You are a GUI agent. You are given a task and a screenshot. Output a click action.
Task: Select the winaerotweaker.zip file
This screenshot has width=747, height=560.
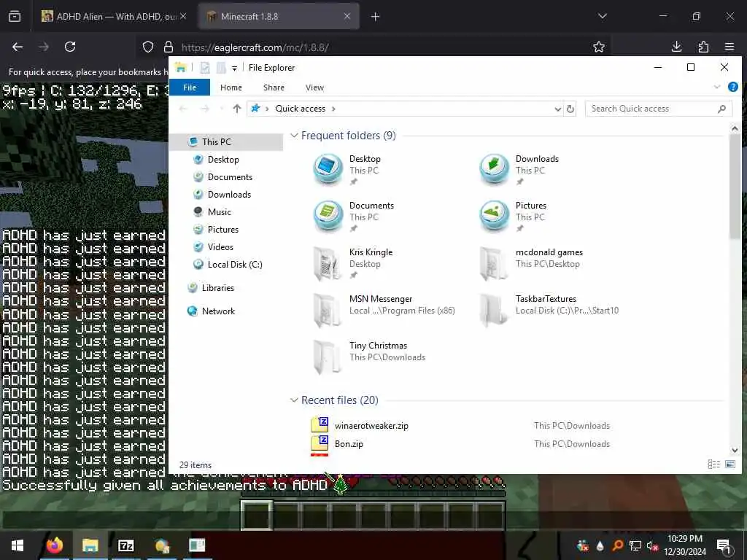pos(371,426)
